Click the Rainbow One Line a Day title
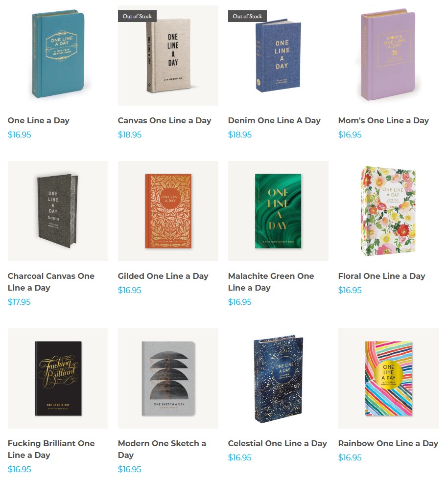Image resolution: width=448 pixels, height=478 pixels. point(388,443)
